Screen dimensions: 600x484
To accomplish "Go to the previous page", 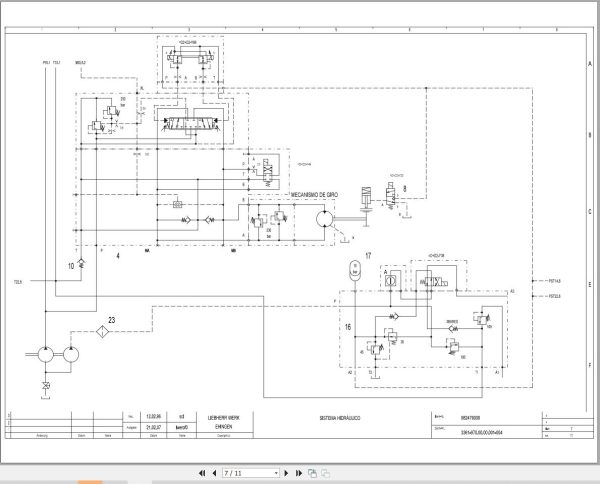I will [x=214, y=473].
